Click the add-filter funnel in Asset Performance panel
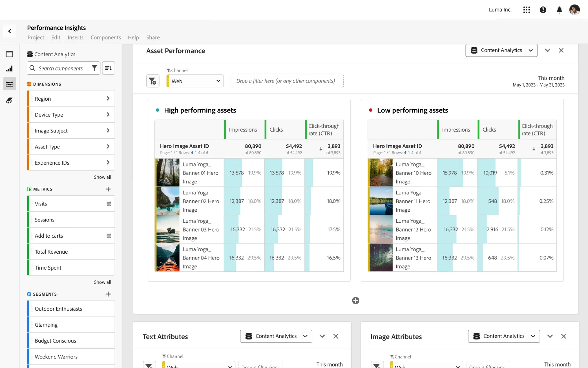The width and height of the screenshot is (588, 368). click(x=153, y=81)
